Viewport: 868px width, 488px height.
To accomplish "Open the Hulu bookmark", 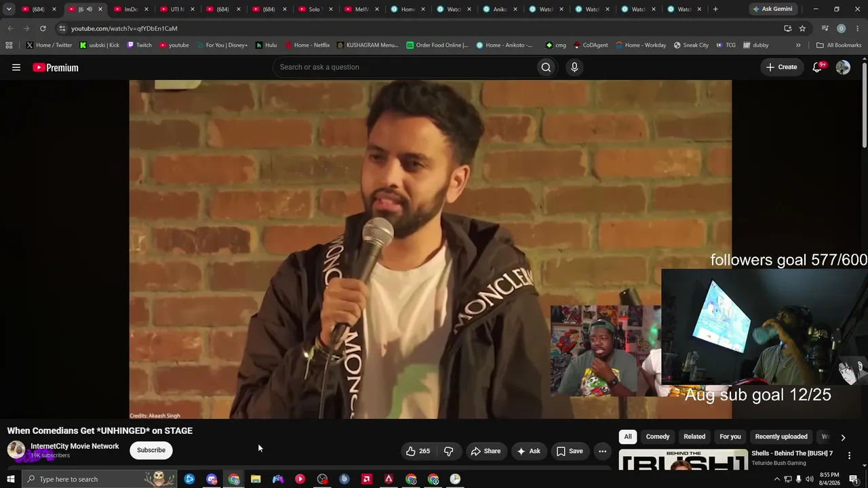I will click(266, 45).
